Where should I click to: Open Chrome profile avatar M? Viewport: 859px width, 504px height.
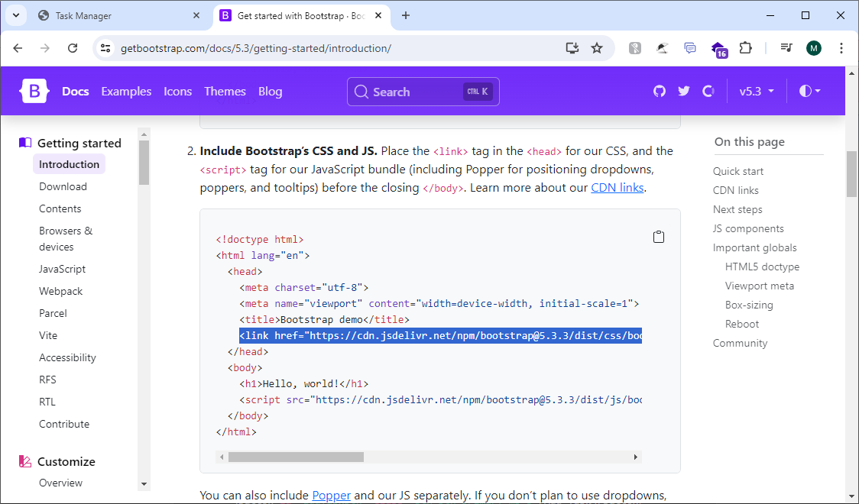(814, 48)
